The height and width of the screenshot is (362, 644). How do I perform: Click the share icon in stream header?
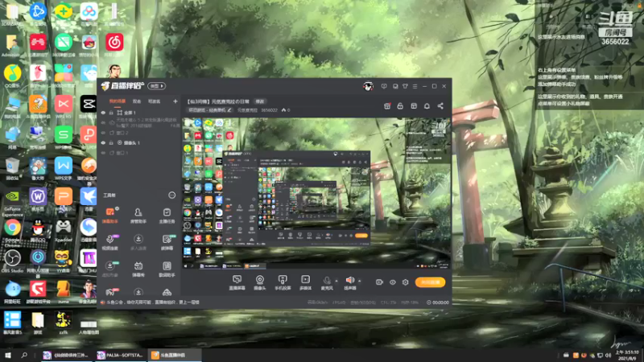click(x=440, y=106)
